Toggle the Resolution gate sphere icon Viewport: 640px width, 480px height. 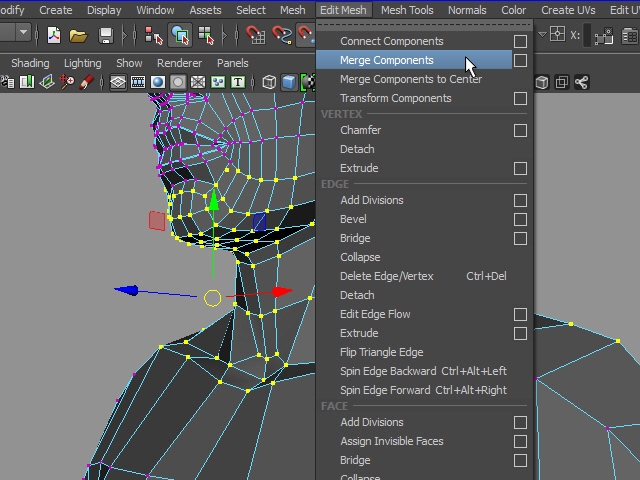[x=158, y=82]
